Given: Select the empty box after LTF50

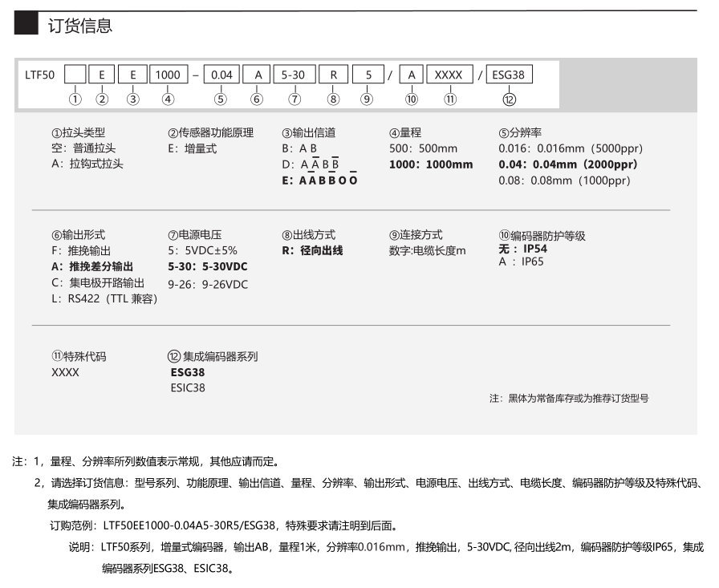Looking at the screenshot, I should coord(75,75).
